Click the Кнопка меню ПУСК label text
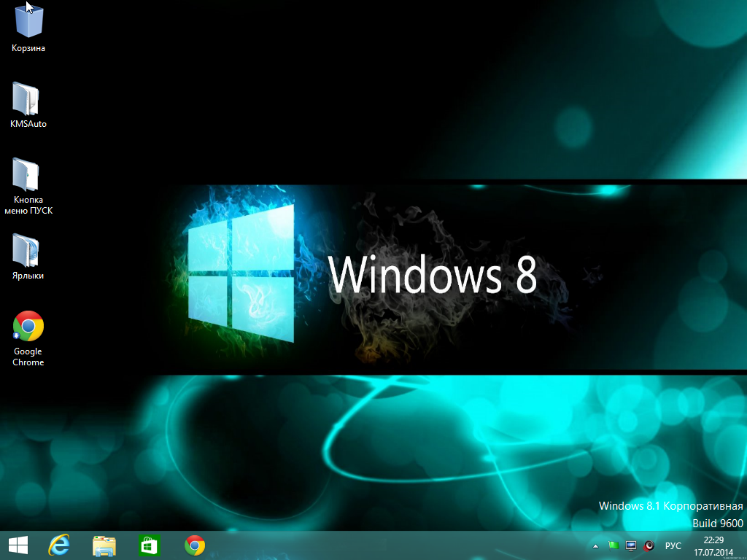 click(28, 205)
